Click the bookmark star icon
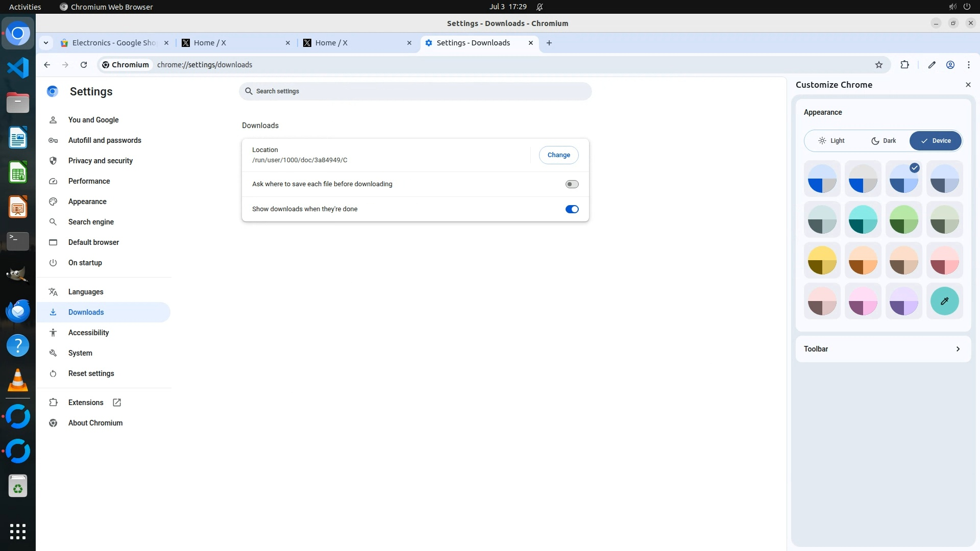The height and width of the screenshot is (551, 980). (878, 65)
